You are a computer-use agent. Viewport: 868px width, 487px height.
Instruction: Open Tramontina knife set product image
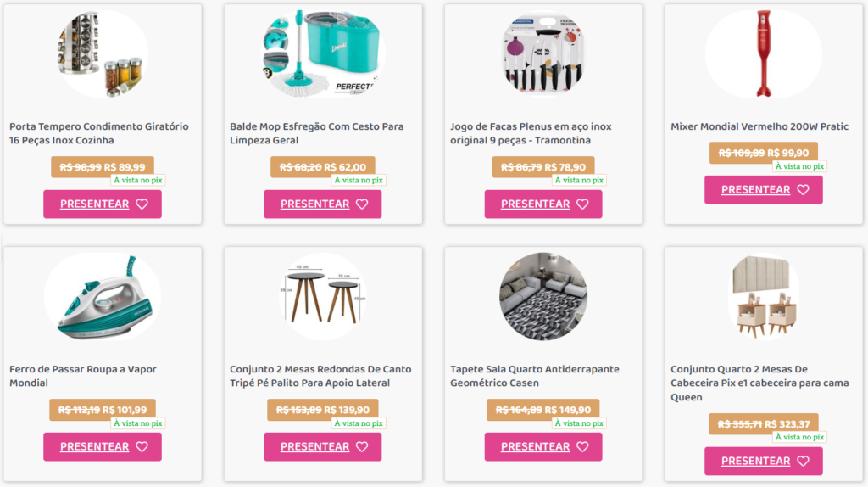tap(543, 53)
